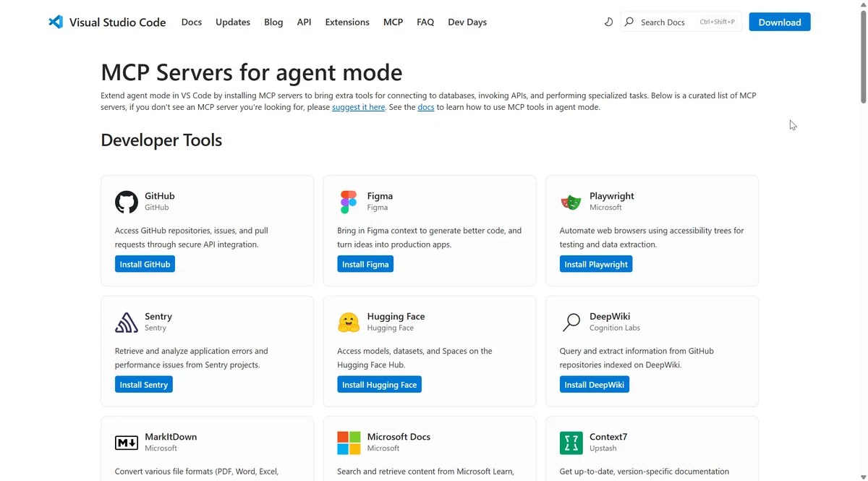This screenshot has height=481, width=868.
Task: Click the 'Visual Studio Code' brand text
Action: point(117,22)
